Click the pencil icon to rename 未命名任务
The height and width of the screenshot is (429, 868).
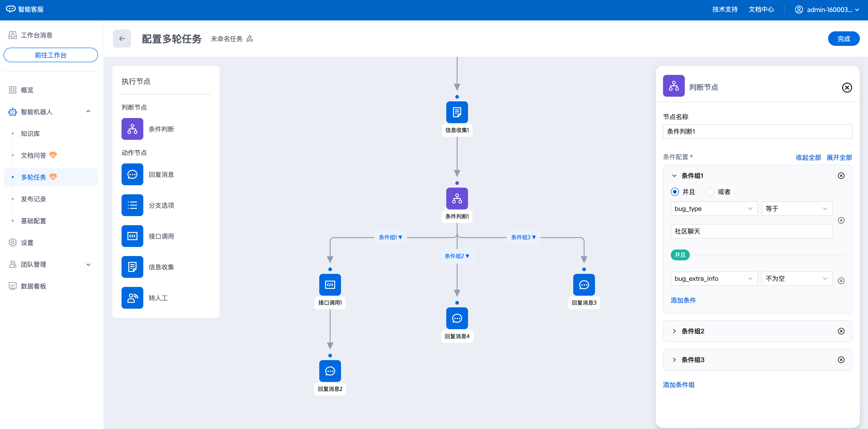[250, 39]
